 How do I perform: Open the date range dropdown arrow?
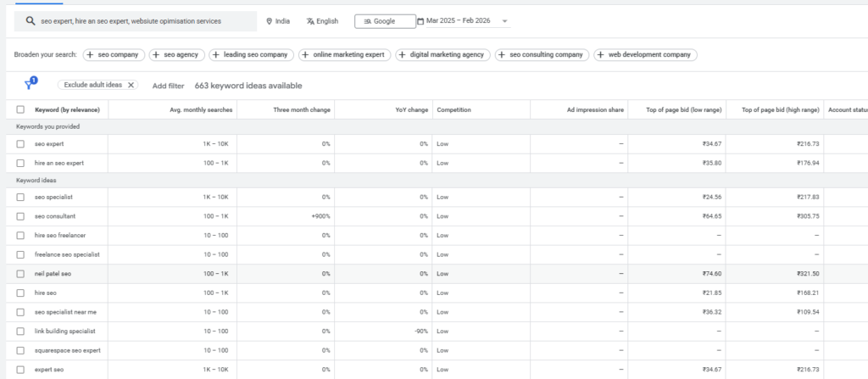(504, 21)
